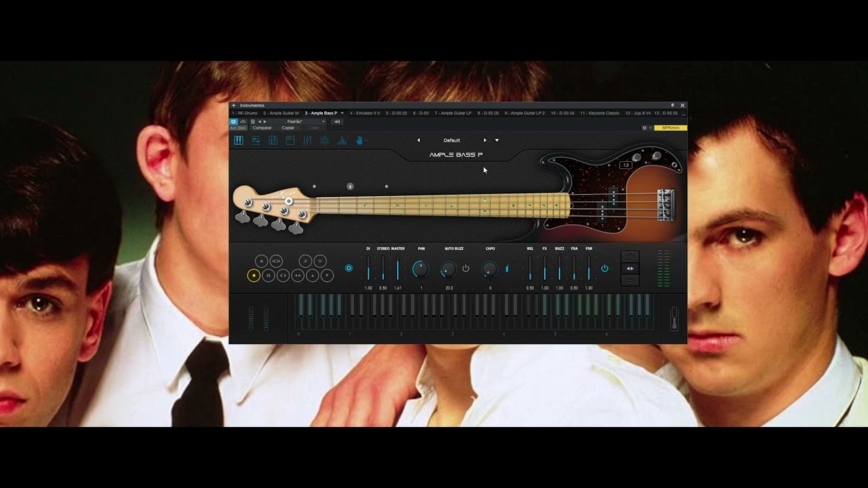Go to next DAW preset arrow
Viewport: 868px width, 488px height.
(264, 122)
